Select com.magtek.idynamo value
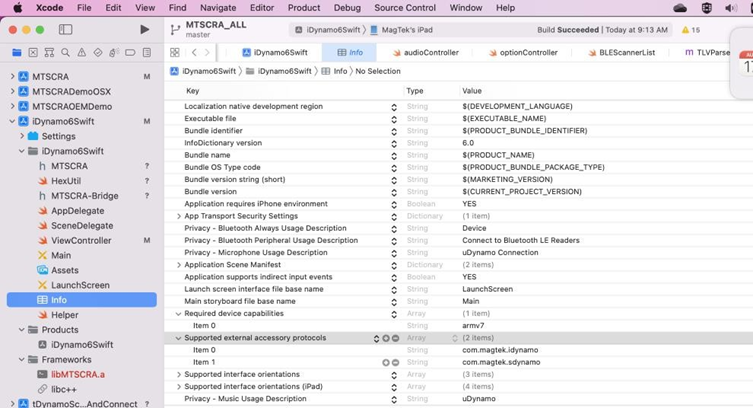Image resolution: width=753 pixels, height=408 pixels. (x=500, y=350)
